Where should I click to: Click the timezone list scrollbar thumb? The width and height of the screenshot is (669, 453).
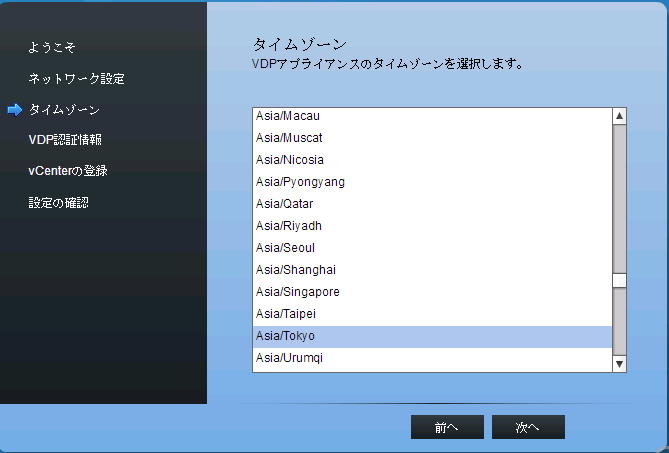pyautogui.click(x=619, y=280)
